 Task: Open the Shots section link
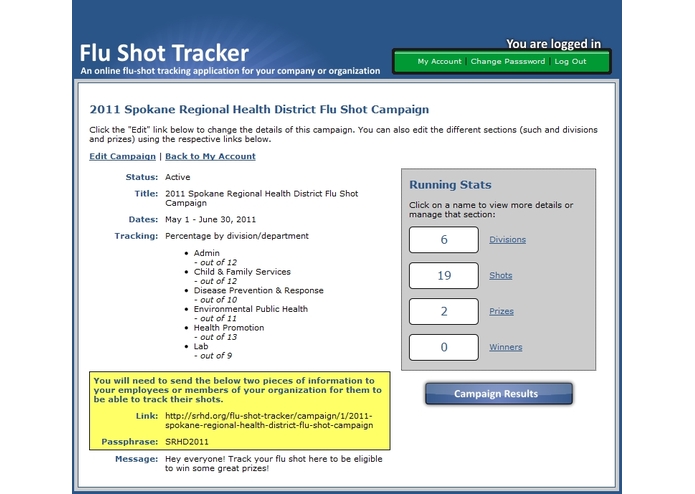pos(500,276)
